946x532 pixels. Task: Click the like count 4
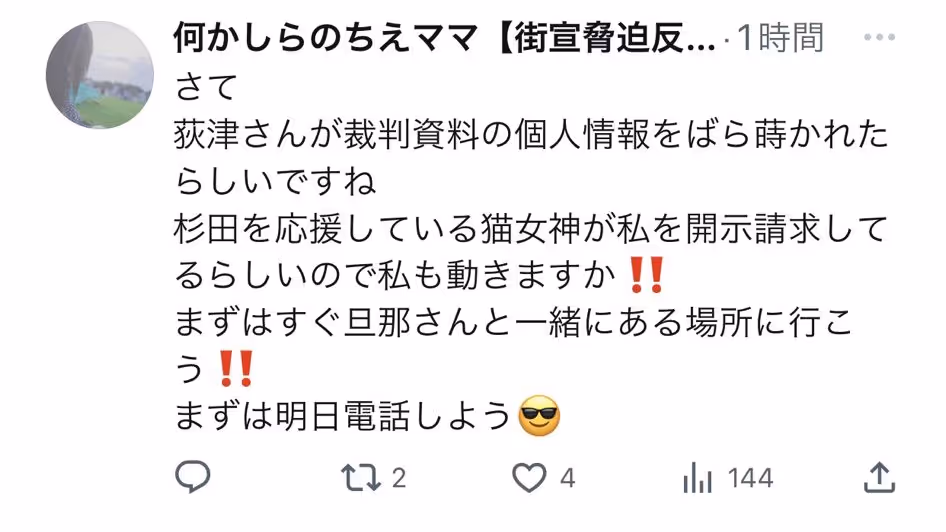(x=567, y=478)
